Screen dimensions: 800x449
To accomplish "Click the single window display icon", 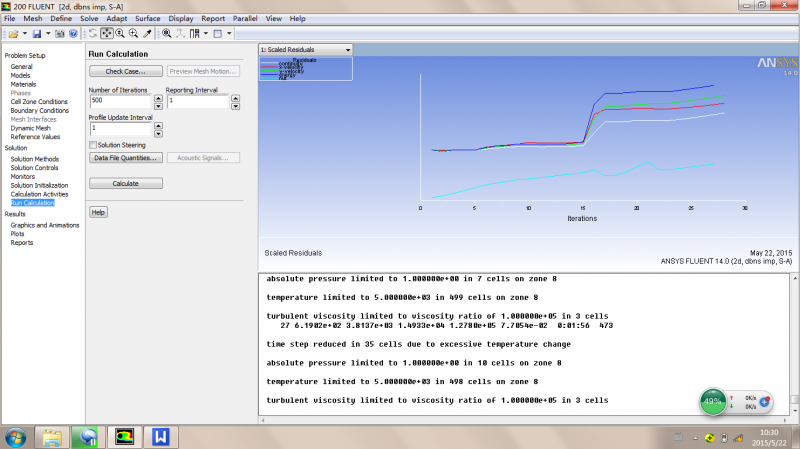I will [x=218, y=34].
